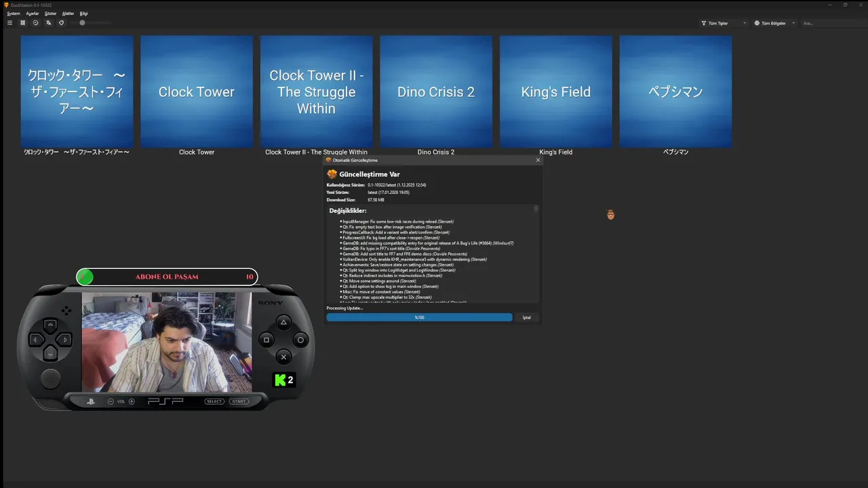Click the 'Achievements: Save/restore state' changelog entry
Image resolution: width=868 pixels, height=488 pixels.
click(x=398, y=265)
